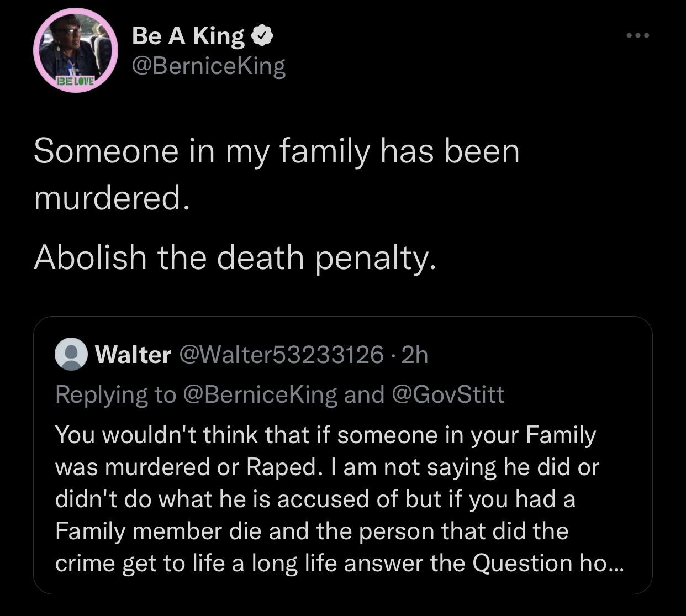
Task: Click the @BerniceKing mention in reply line
Action: point(260,394)
